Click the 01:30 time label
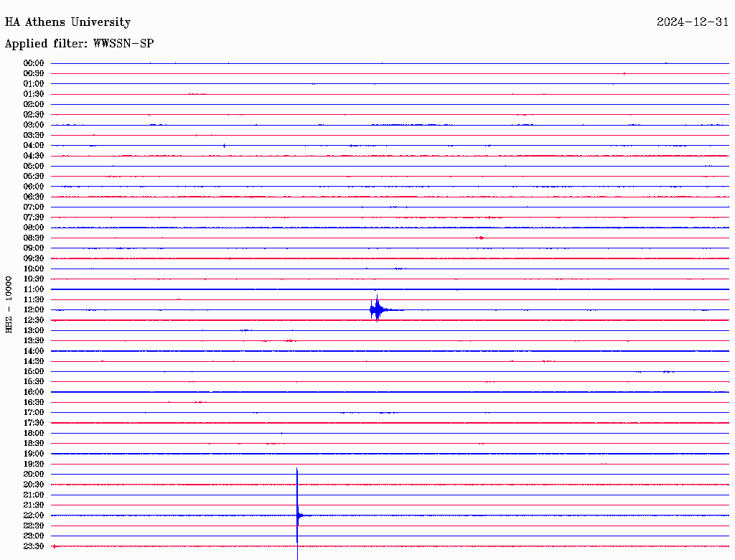Image resolution: width=735 pixels, height=560 pixels. pos(34,94)
